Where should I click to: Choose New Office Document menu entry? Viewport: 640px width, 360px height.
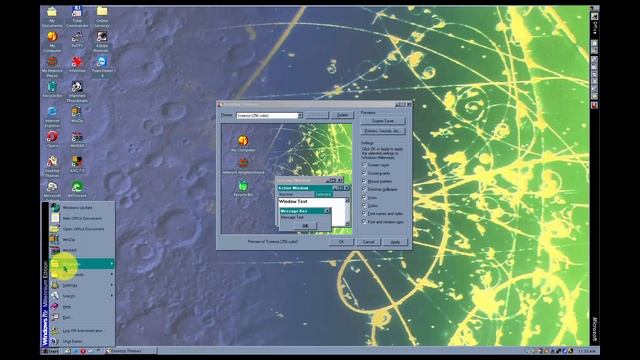[82, 218]
